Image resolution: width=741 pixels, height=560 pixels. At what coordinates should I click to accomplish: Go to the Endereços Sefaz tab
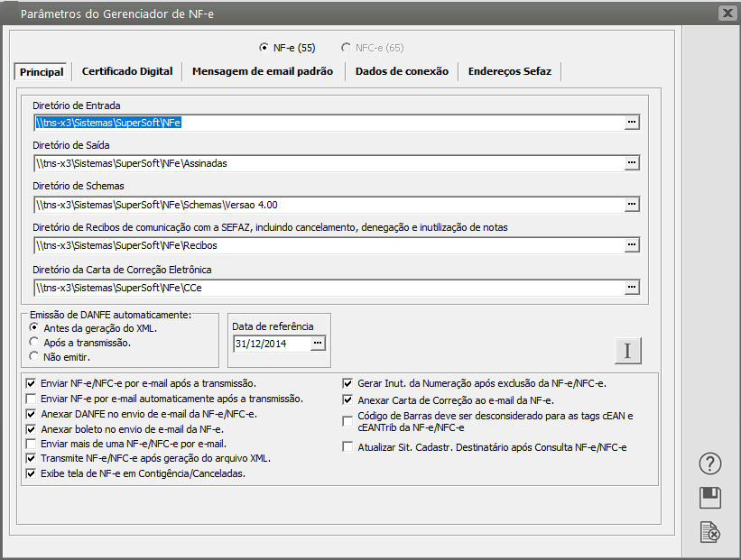tap(510, 71)
